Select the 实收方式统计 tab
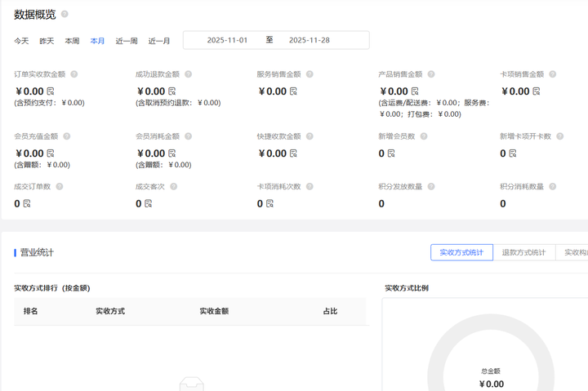This screenshot has height=391, width=588. click(x=461, y=253)
